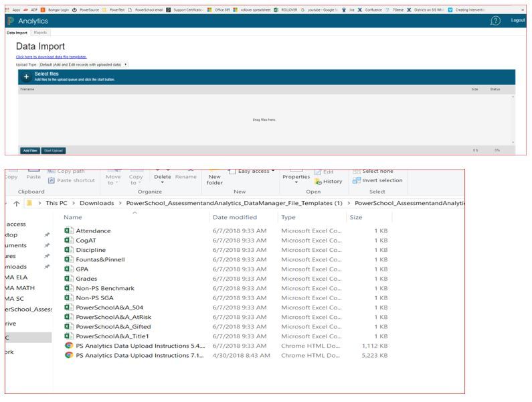Click the upload queue scrollbar up arrow
The height and width of the screenshot is (402, 532).
coord(513,97)
